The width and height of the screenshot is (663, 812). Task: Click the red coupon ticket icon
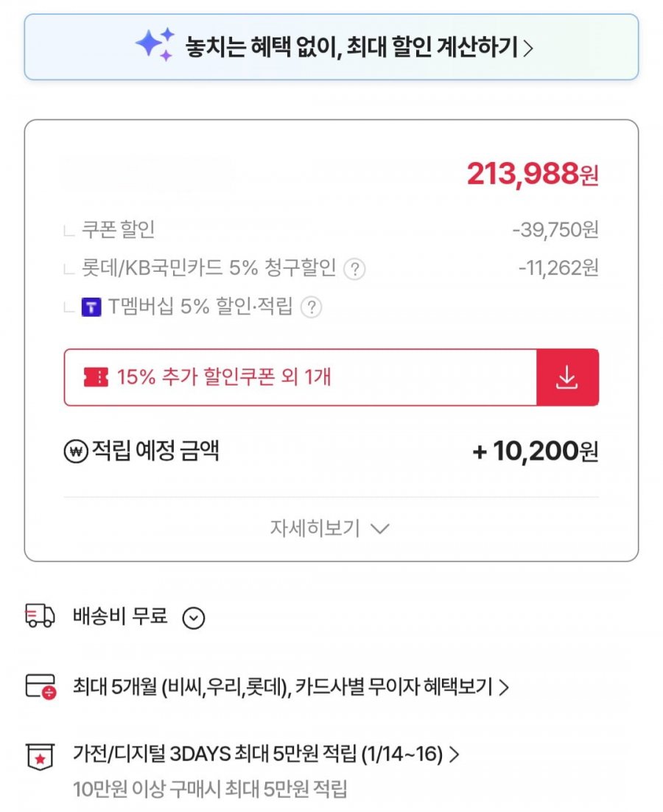96,377
